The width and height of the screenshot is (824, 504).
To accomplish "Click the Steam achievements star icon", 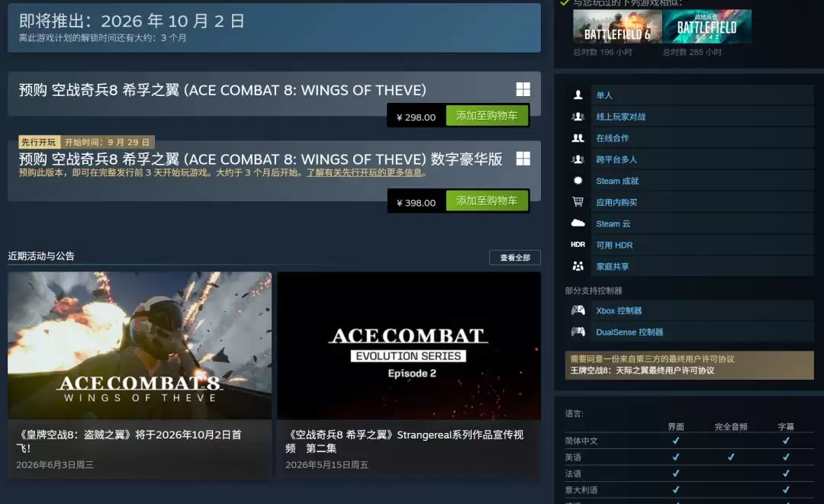I will point(578,181).
